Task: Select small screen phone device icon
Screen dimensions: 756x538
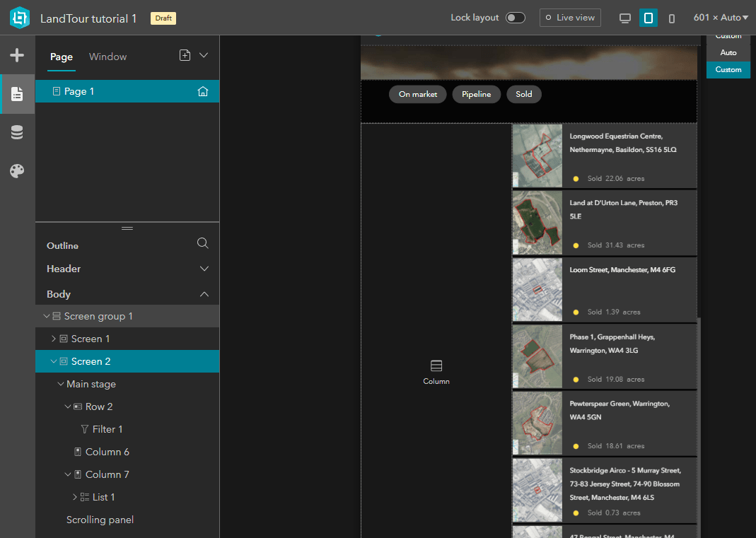Action: 672,18
